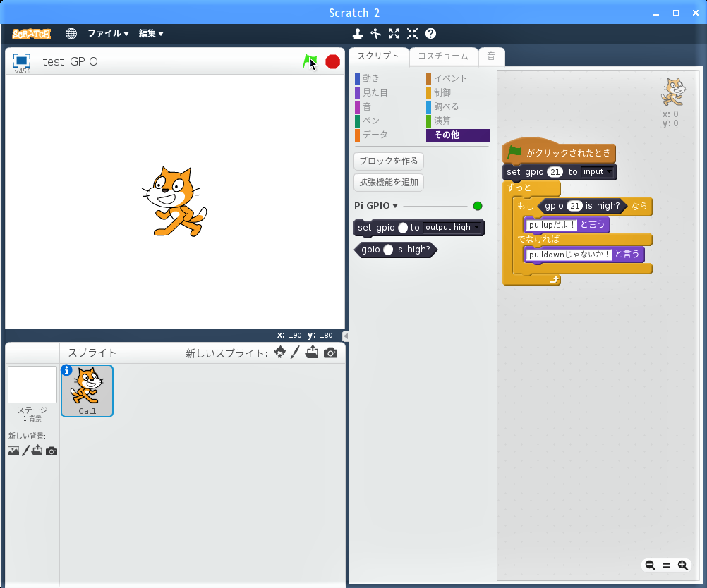The width and height of the screenshot is (707, 588).
Task: Click the ブロックを作る button
Action: pyautogui.click(x=389, y=161)
